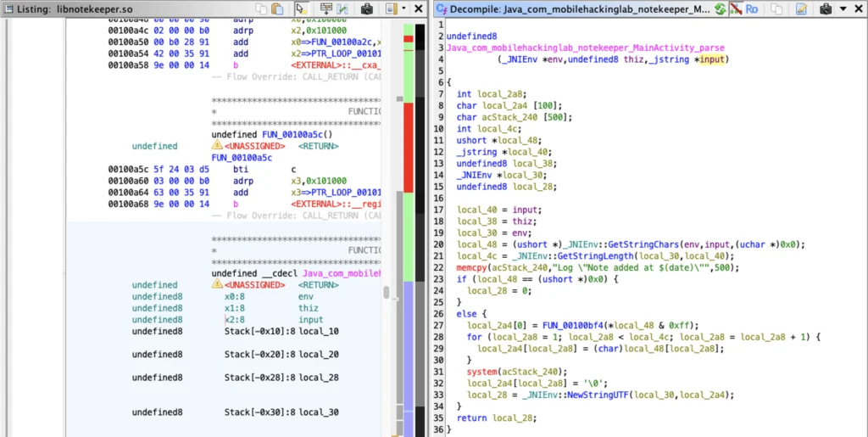Viewport: 868px width, 437px height.
Task: Click the warning icon beside FUN_00100a5c UNASSIGNED
Action: pos(217,146)
